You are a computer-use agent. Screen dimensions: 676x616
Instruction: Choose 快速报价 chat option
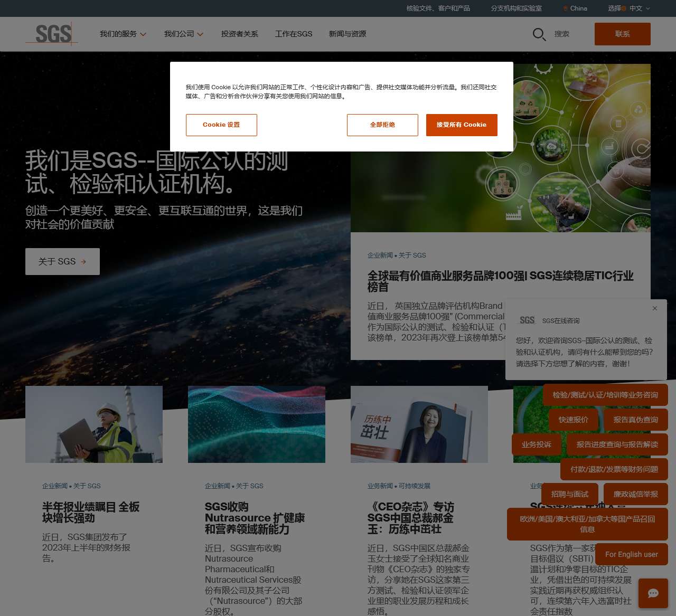point(573,420)
